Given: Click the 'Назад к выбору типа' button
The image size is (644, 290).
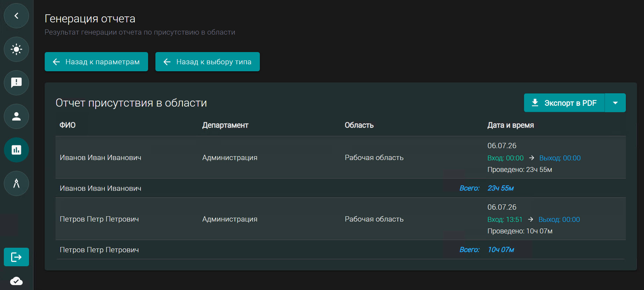Looking at the screenshot, I should [207, 62].
